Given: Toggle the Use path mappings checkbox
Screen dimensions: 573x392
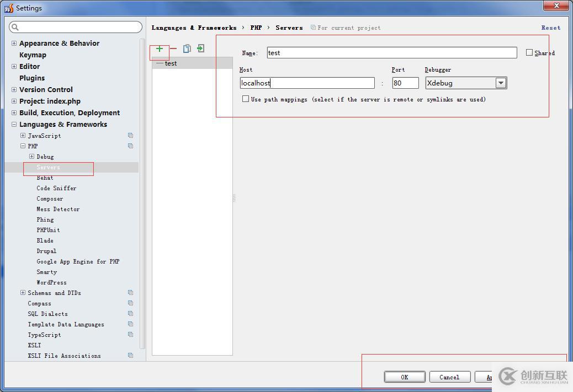Looking at the screenshot, I should click(x=246, y=99).
